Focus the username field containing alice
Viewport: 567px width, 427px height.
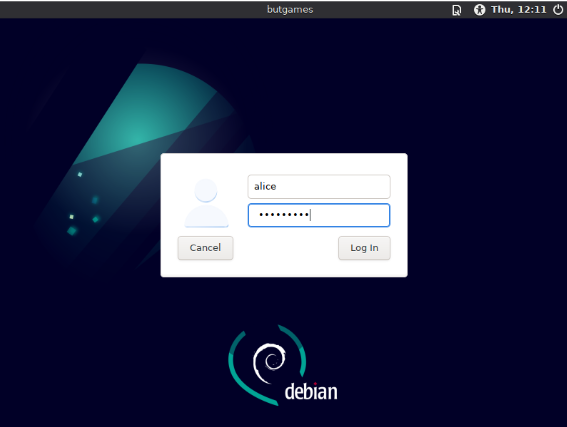(319, 187)
